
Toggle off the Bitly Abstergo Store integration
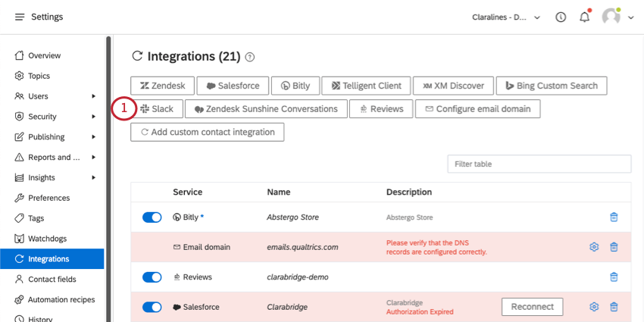(x=152, y=217)
